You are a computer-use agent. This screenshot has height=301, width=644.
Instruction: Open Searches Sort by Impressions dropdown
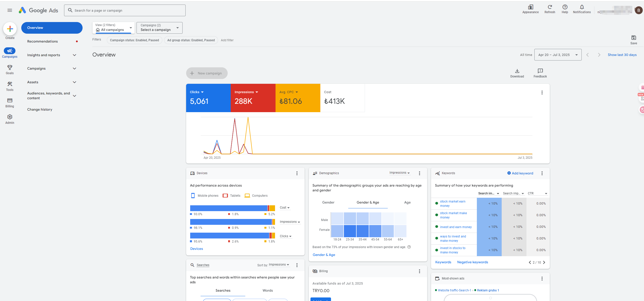tap(279, 265)
